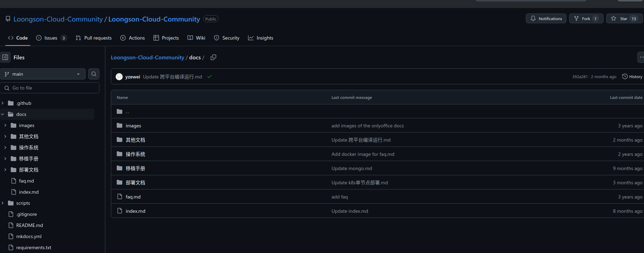Expand the 其他文档 folder chevron in sidebar
The height and width of the screenshot is (253, 644).
5,136
